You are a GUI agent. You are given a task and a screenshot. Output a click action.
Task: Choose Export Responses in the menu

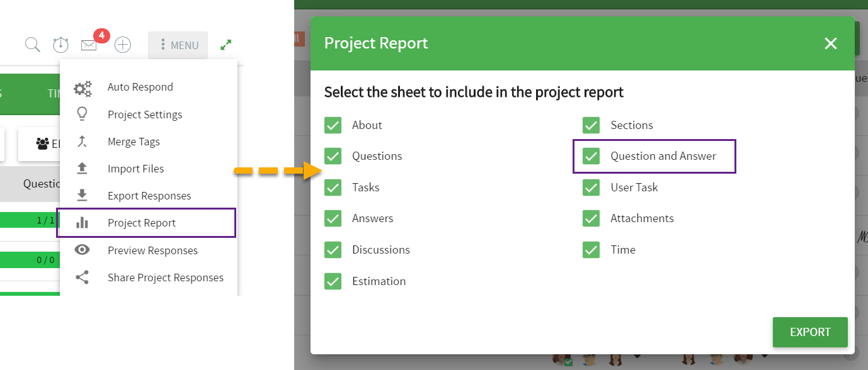[149, 196]
